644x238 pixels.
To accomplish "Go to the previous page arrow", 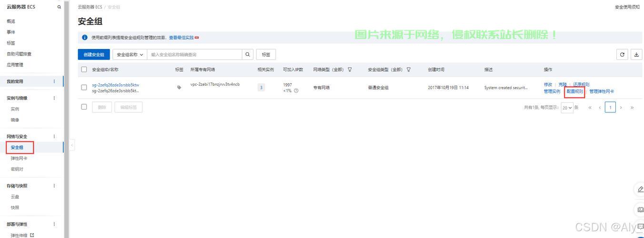I will 600,108.
